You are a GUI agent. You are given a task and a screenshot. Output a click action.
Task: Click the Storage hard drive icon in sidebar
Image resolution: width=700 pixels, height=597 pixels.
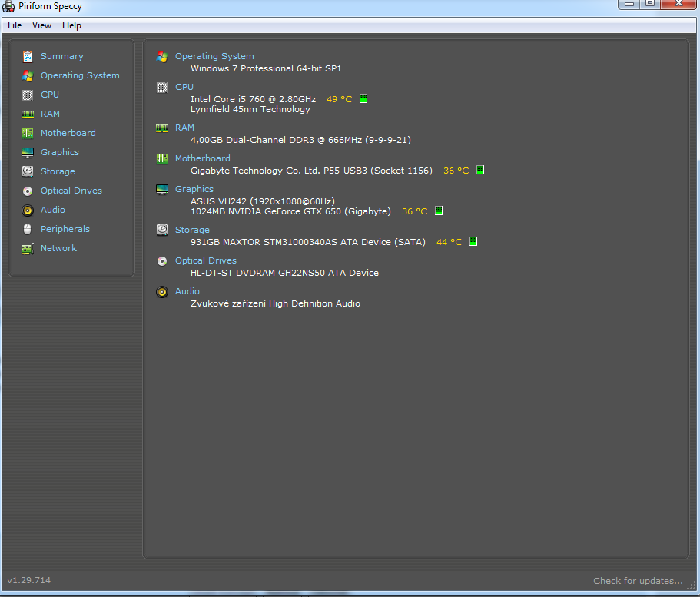[x=28, y=171]
